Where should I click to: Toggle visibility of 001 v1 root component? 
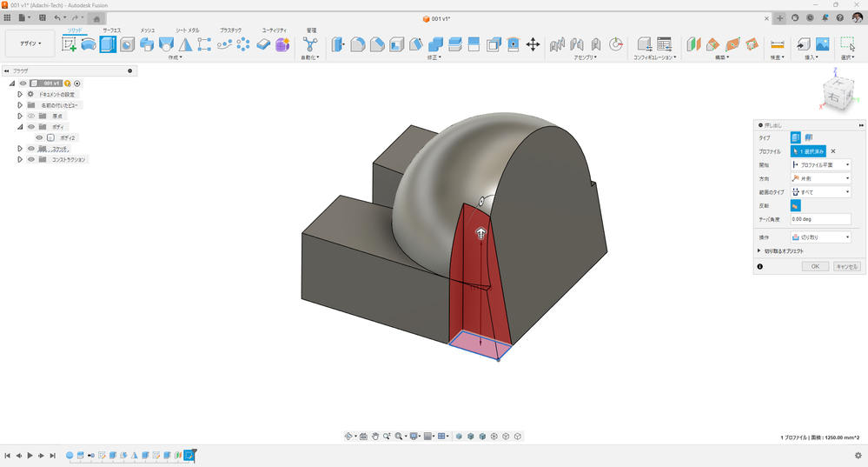tap(23, 83)
